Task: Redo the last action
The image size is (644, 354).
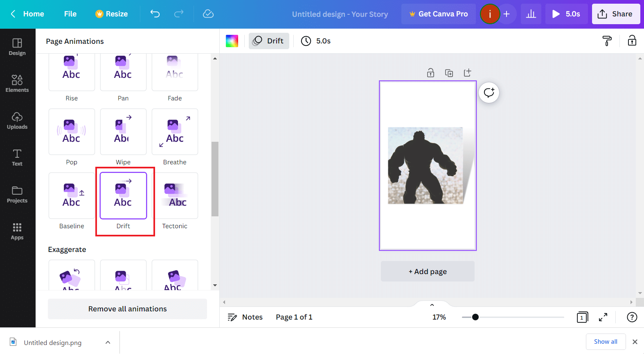Action: coord(179,14)
